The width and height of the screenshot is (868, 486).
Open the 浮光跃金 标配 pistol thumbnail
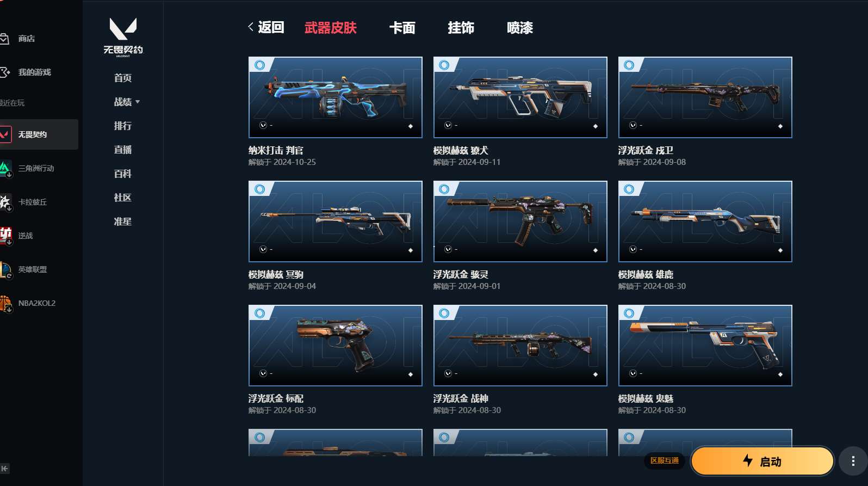coord(335,346)
